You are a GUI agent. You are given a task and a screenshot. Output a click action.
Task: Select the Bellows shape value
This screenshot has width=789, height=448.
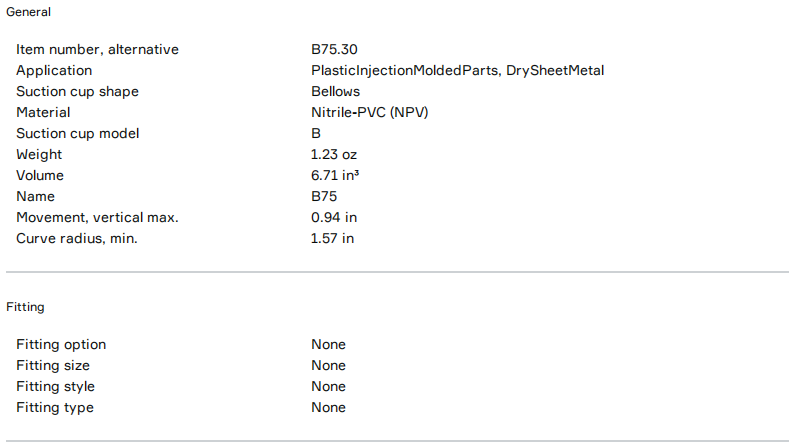click(x=335, y=91)
